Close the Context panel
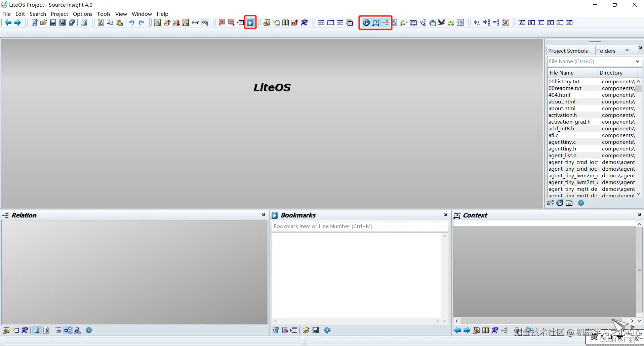The width and height of the screenshot is (644, 346). (640, 215)
